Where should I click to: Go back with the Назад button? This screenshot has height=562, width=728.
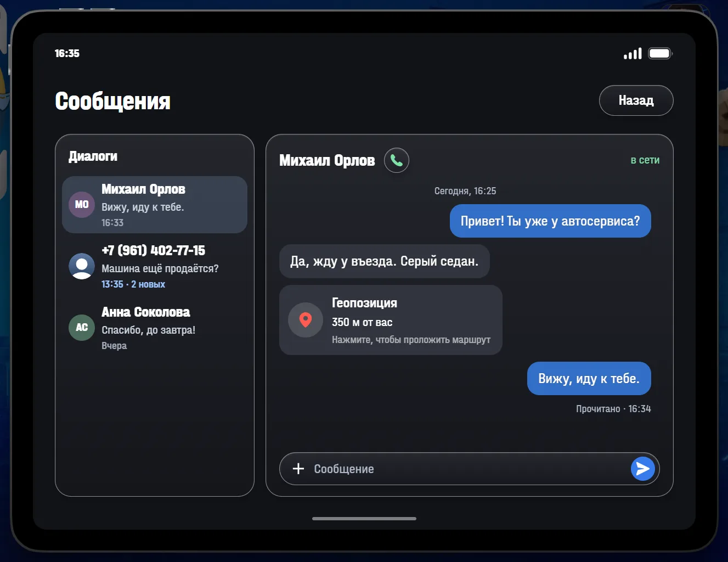coord(636,100)
